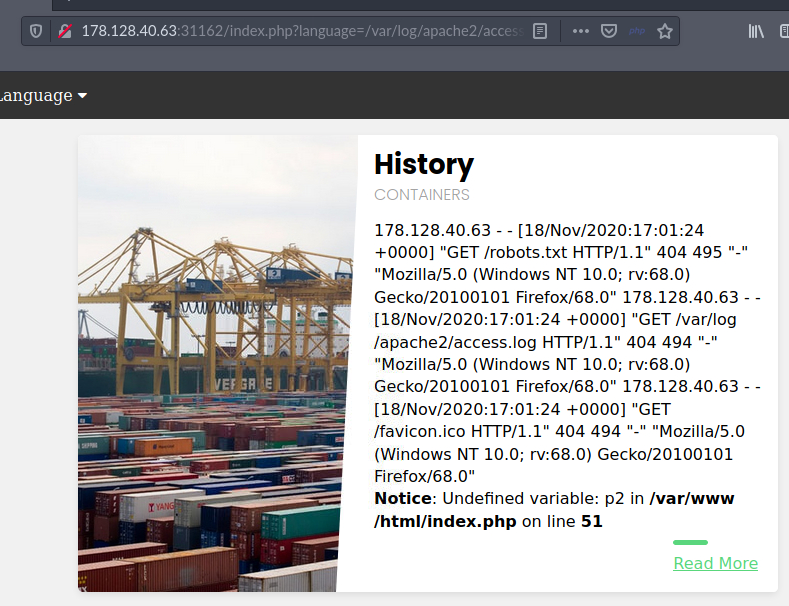The image size is (789, 606).
Task: Click the green bar above Read More
Action: (690, 542)
